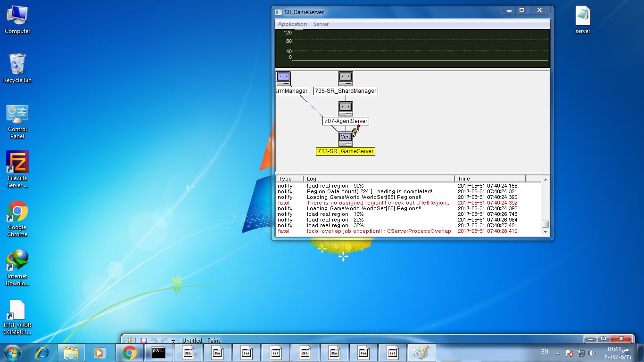Expand Paint's Customize Quick Access Toolbar arrow
The height and width of the screenshot is (362, 644).
173,341
